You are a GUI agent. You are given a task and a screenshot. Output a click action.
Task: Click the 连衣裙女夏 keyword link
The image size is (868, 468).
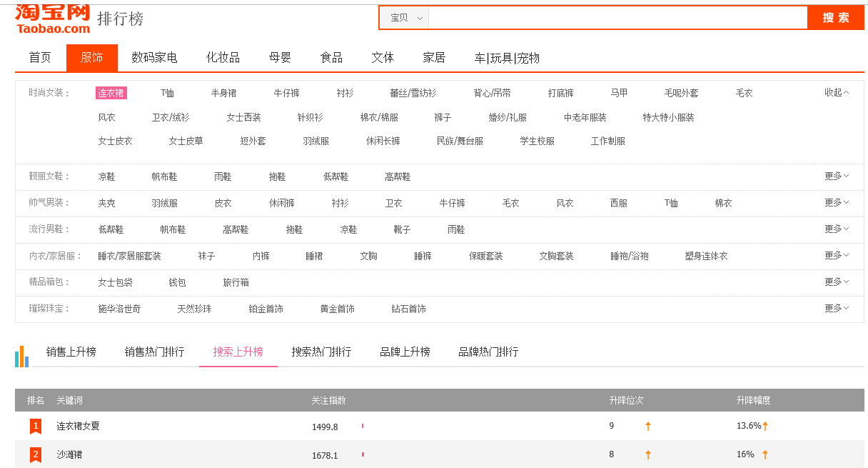[x=79, y=426]
